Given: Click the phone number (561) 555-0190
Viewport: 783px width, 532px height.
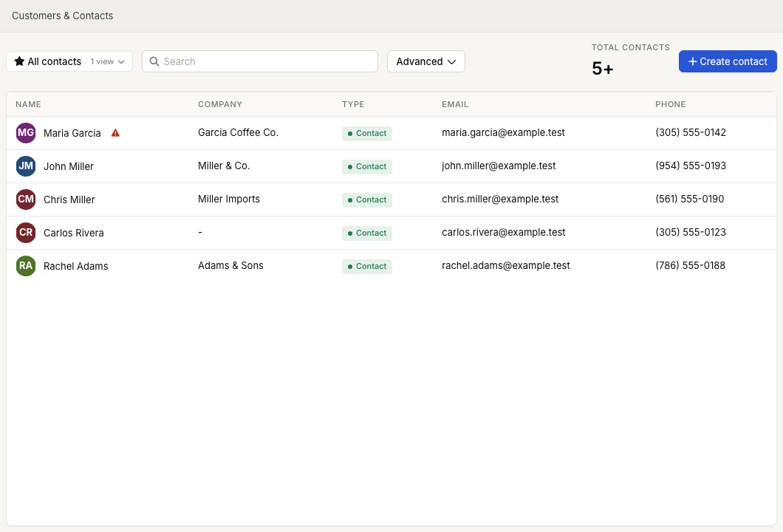Looking at the screenshot, I should coord(690,199).
